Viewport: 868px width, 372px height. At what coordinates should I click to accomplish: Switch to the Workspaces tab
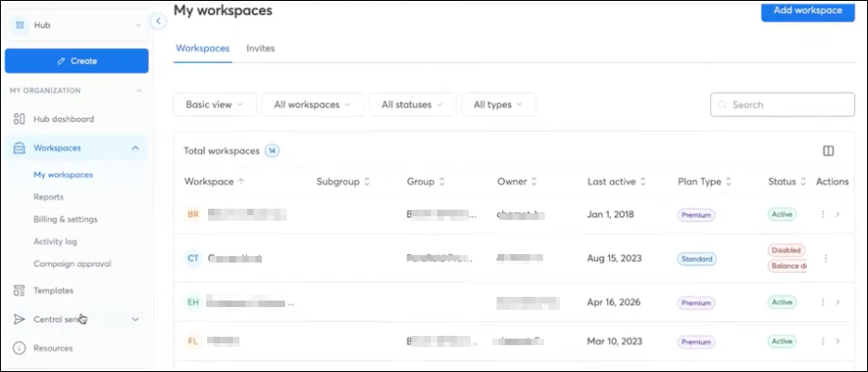[x=202, y=48]
